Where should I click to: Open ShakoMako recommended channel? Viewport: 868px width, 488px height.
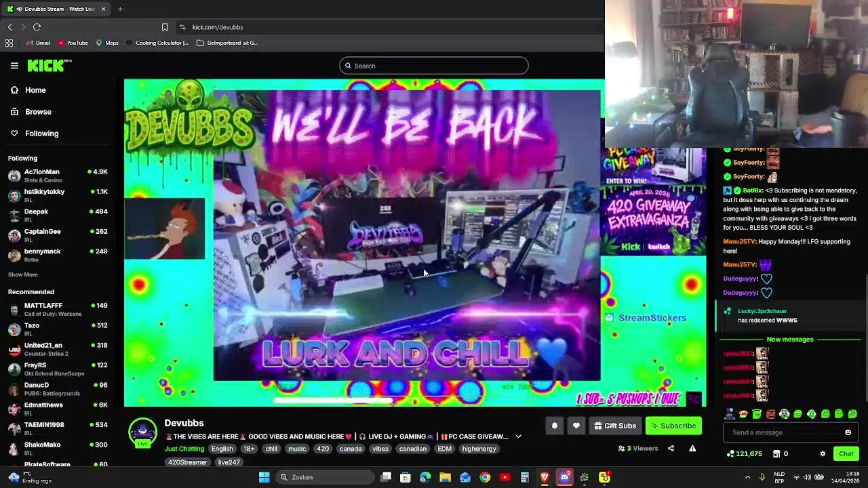tap(58, 449)
